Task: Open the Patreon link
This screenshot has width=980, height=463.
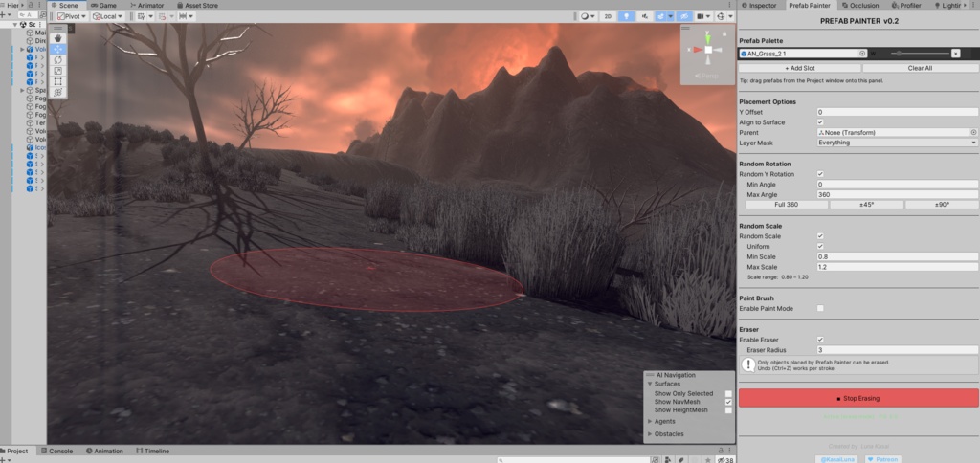Action: tap(883, 459)
